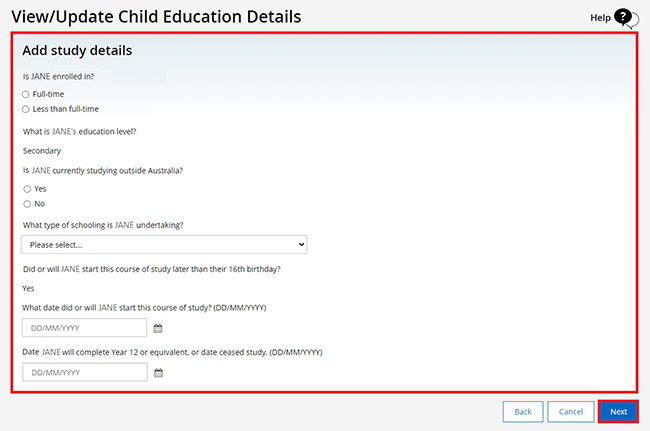Open calendar picker for Year 12 completion date
The image size is (650, 431).
158,373
